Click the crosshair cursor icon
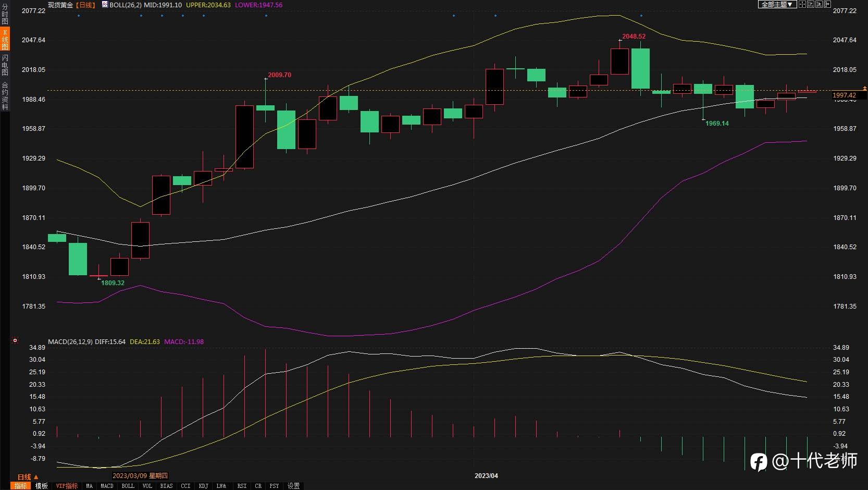This screenshot has width=868, height=490. [x=802, y=4]
